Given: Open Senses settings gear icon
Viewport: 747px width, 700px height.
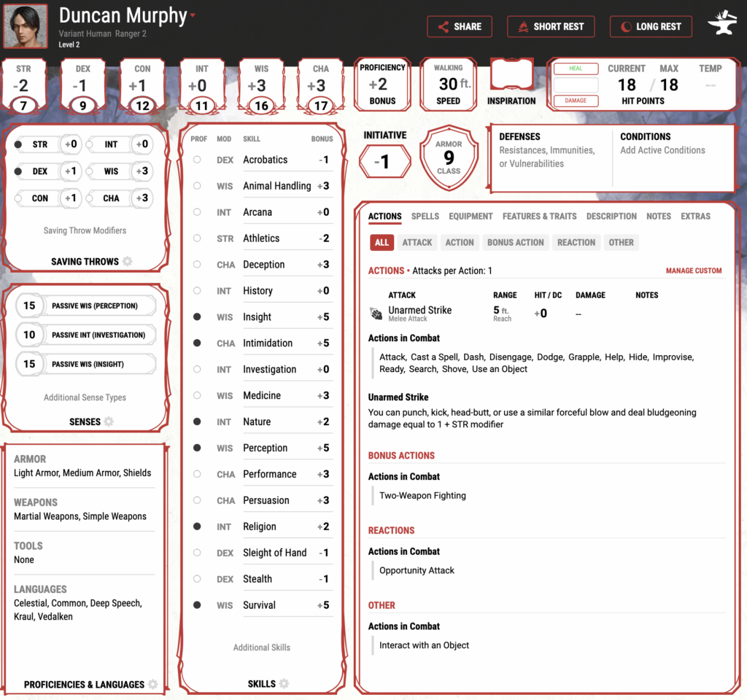Looking at the screenshot, I should point(109,421).
